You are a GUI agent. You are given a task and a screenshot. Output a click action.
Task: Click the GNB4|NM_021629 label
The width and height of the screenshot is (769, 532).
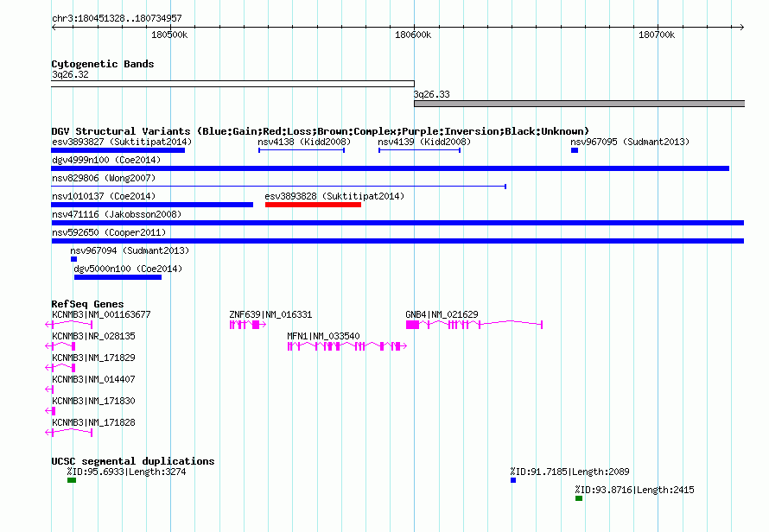[442, 314]
